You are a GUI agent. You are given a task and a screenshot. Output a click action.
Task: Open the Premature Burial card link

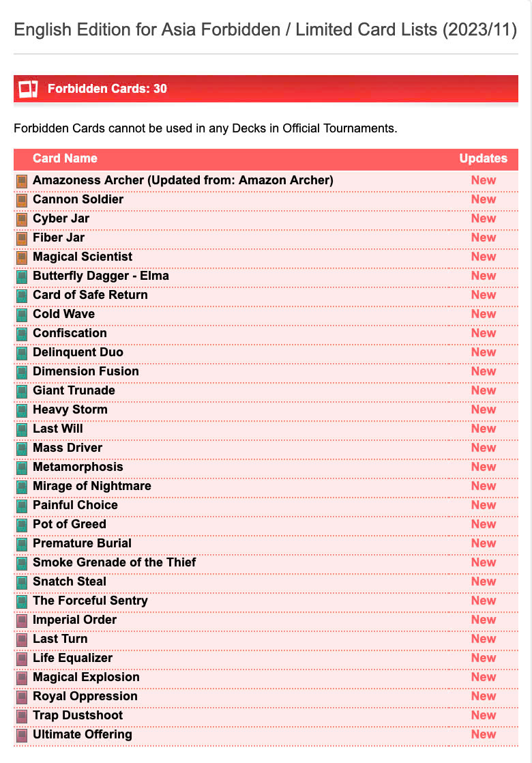point(82,543)
